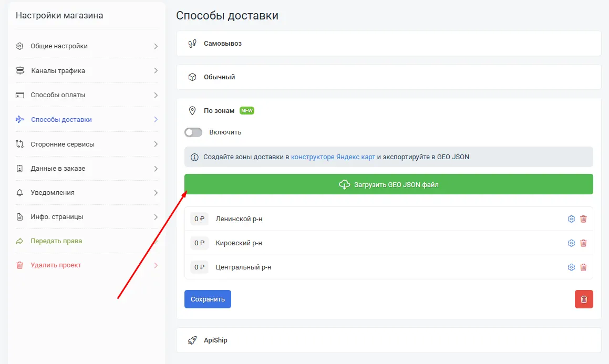Open settings gear for Ленинской р-н zone
The height and width of the screenshot is (364, 609).
click(571, 219)
